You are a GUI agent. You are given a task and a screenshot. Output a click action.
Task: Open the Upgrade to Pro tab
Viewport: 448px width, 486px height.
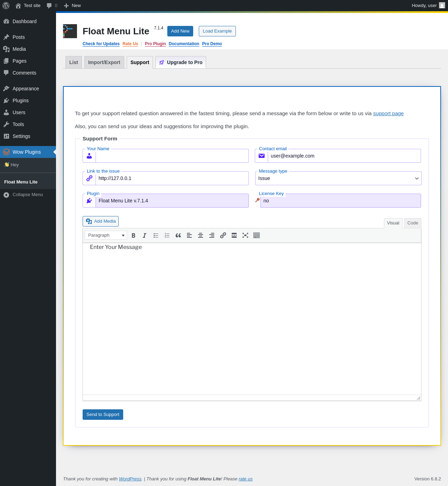[x=181, y=62]
